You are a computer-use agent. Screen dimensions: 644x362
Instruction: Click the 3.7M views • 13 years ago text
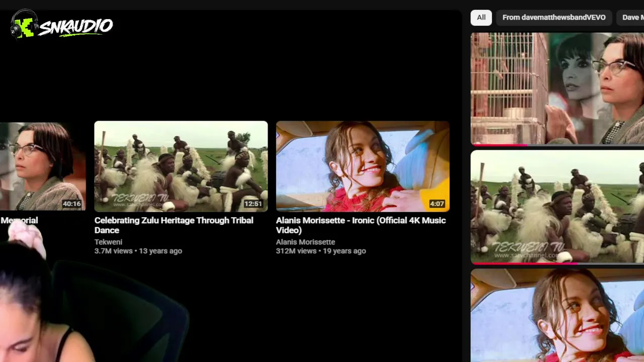click(138, 251)
